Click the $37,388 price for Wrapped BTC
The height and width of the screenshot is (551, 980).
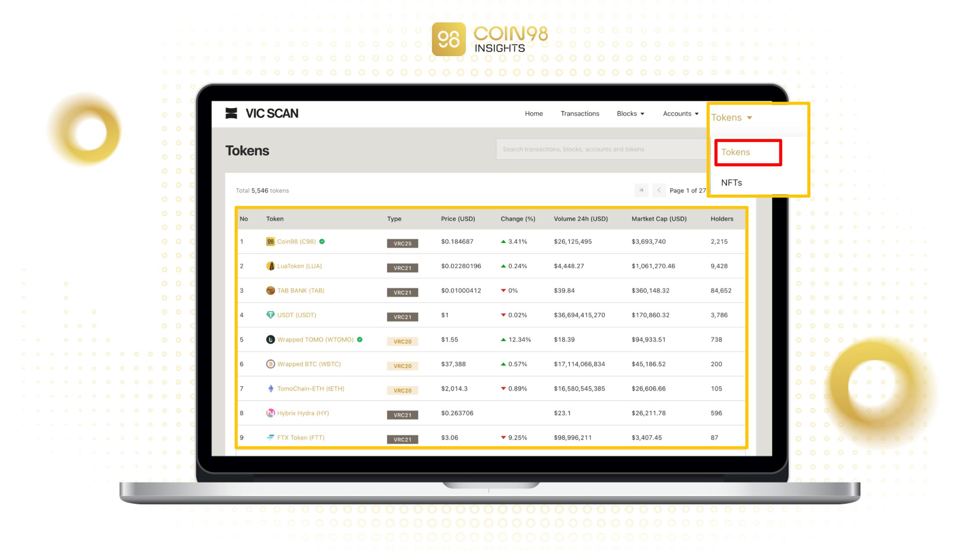coord(453,364)
